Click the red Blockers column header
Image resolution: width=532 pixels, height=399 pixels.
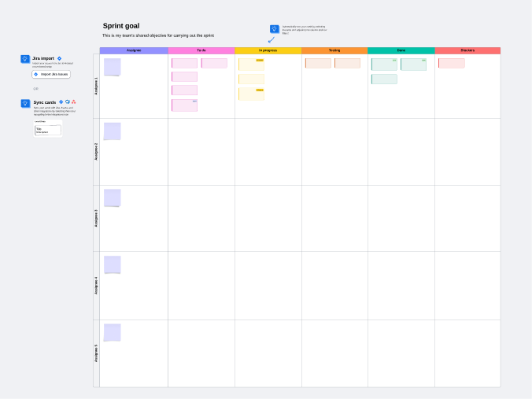point(467,50)
